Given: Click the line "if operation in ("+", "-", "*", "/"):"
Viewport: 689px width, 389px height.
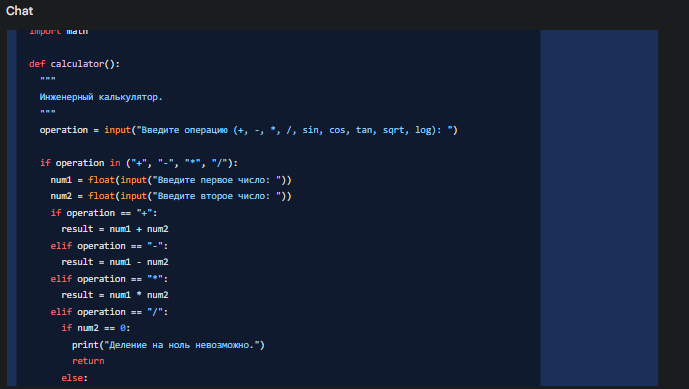Looking at the screenshot, I should (x=139, y=163).
